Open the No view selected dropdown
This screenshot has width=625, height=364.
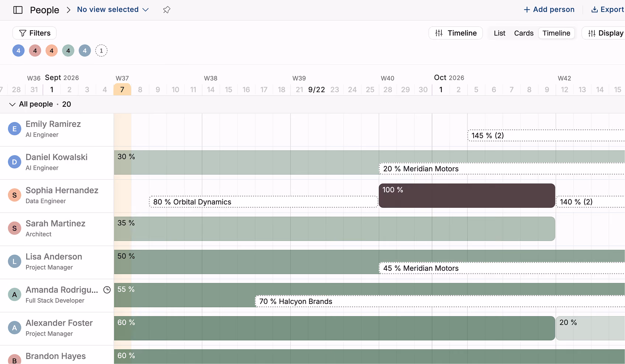(113, 10)
